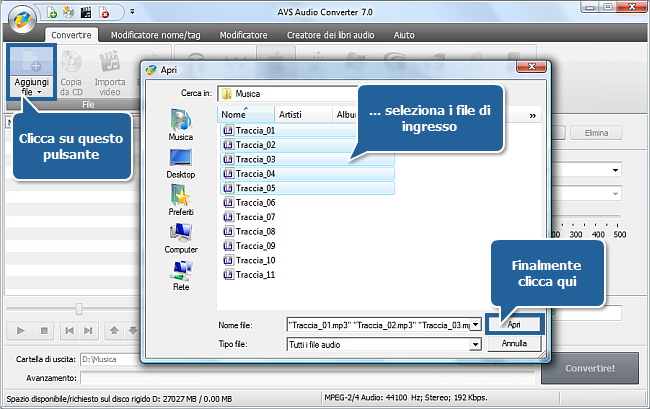Viewport: 650px width, 409px height.
Task: Click the disk space status bar text
Action: [x=119, y=399]
